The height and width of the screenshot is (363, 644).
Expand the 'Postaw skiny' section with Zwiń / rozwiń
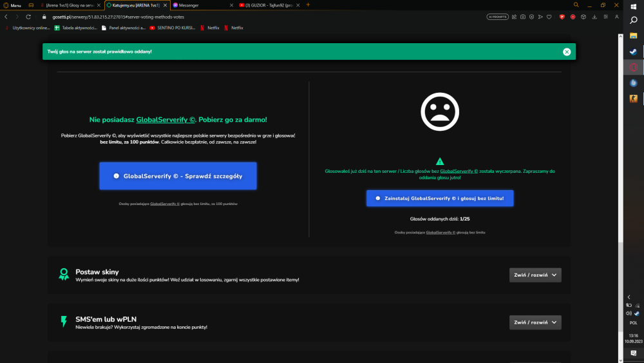(535, 275)
